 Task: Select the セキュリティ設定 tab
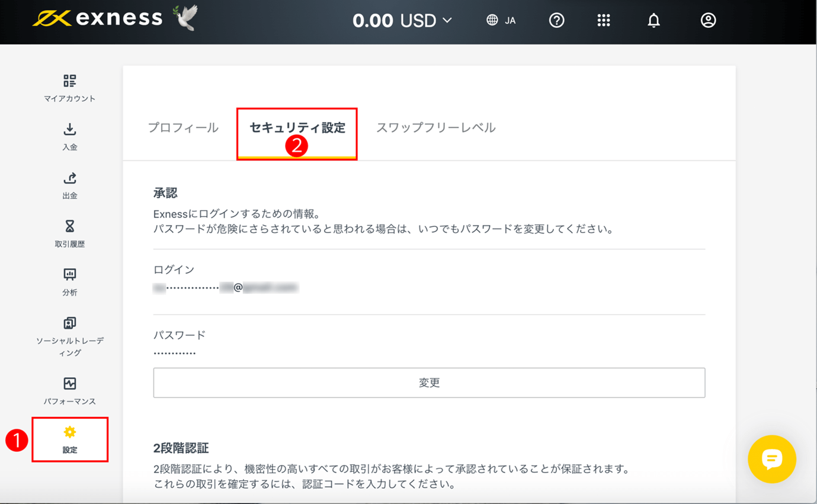[297, 128]
